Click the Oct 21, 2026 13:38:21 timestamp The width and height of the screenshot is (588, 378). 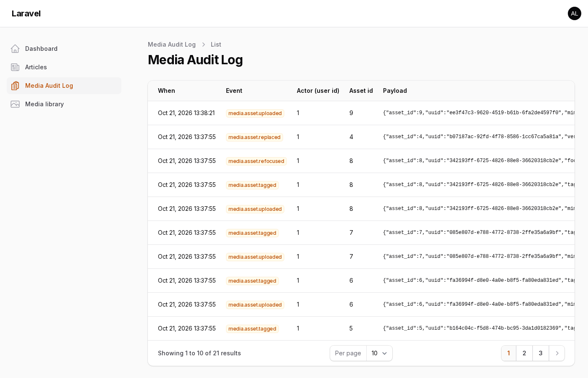[186, 113]
